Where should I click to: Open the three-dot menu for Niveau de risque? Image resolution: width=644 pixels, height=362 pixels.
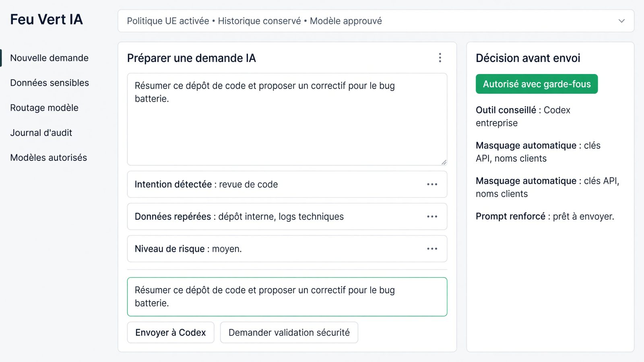point(432,249)
